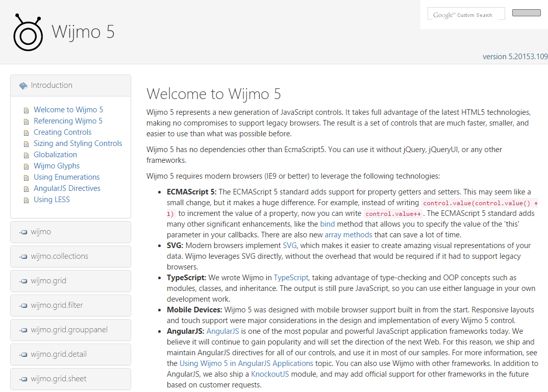Click page icon beside Welcome to Wijmo 5

26,110
